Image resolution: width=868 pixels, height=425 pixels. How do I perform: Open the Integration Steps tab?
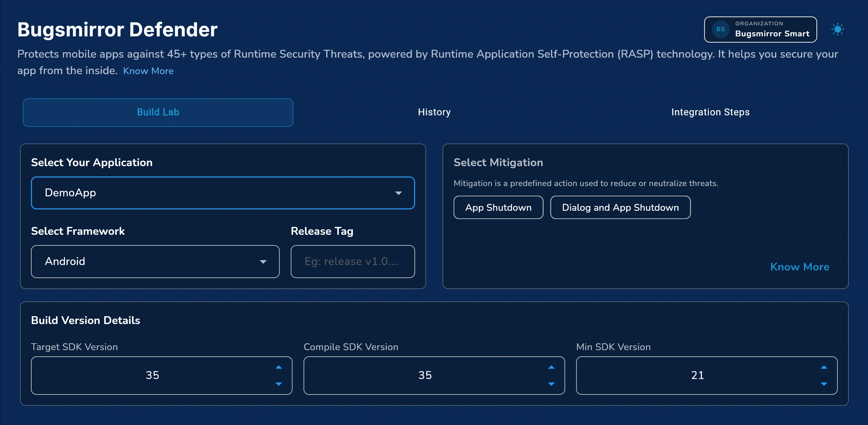(710, 112)
